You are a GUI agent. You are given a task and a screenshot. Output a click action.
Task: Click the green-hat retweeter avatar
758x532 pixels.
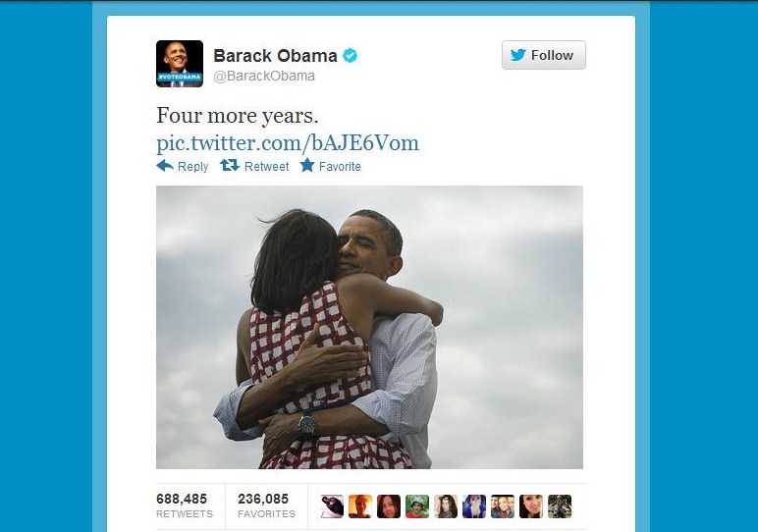point(417,506)
